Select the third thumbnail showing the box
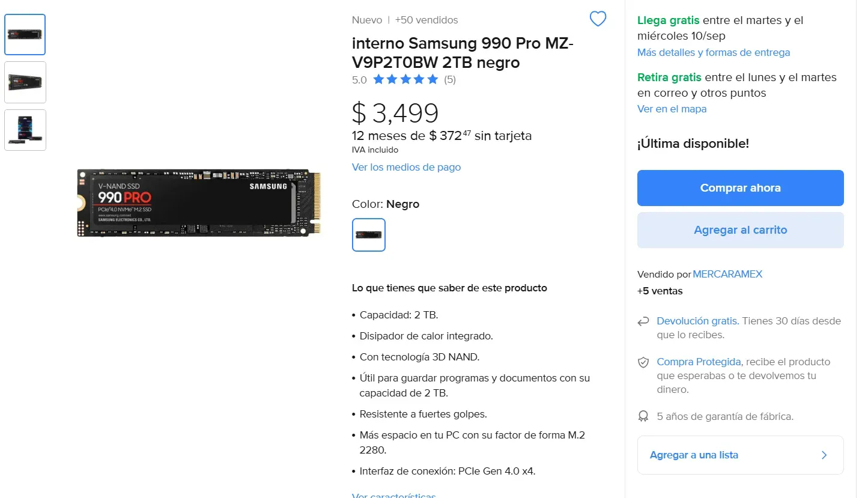 point(25,130)
